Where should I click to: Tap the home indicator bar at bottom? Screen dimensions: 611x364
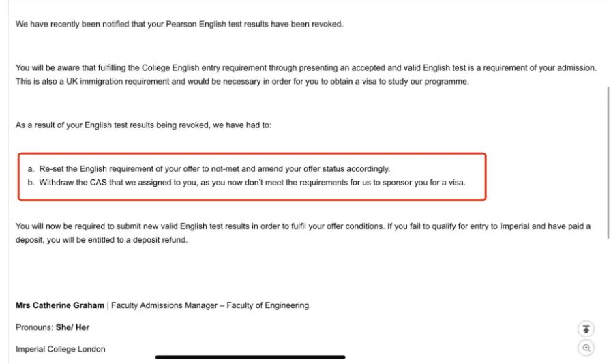[250, 357]
